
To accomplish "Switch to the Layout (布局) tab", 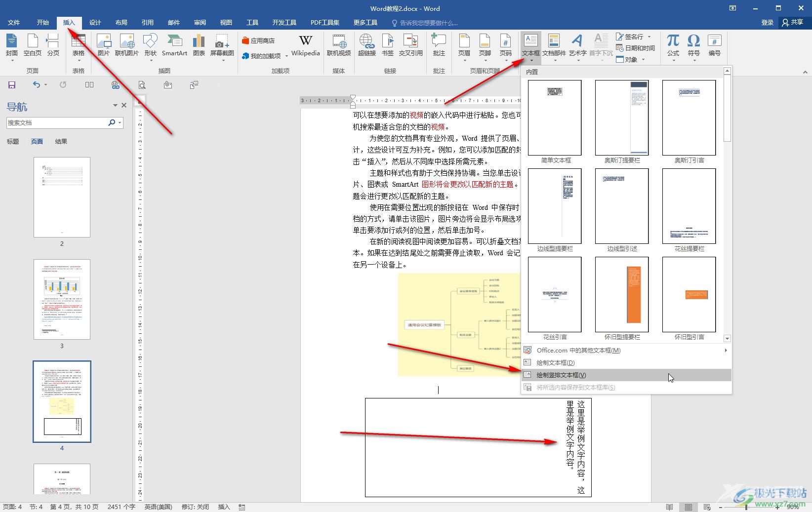I will [121, 23].
